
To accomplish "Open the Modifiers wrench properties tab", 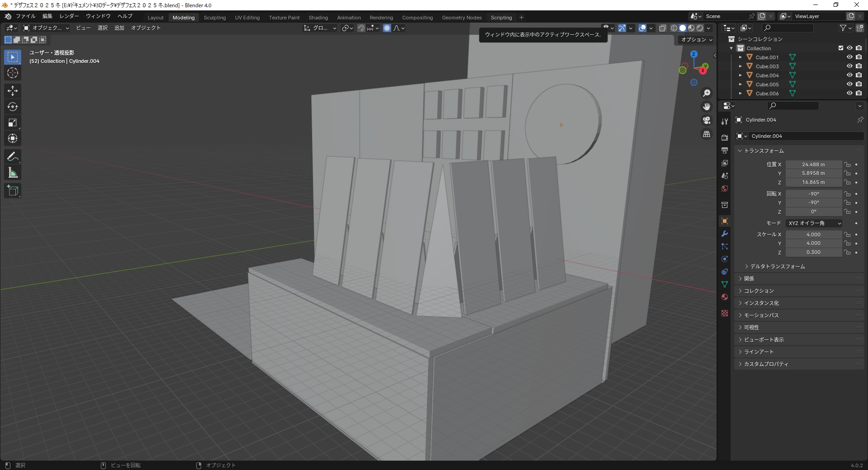I will pyautogui.click(x=725, y=234).
